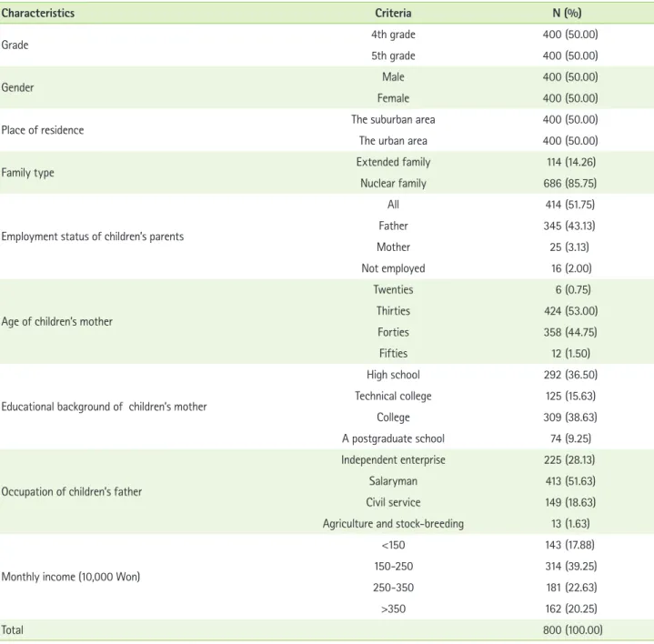Click the value 149 (18.63)

click(570, 502)
